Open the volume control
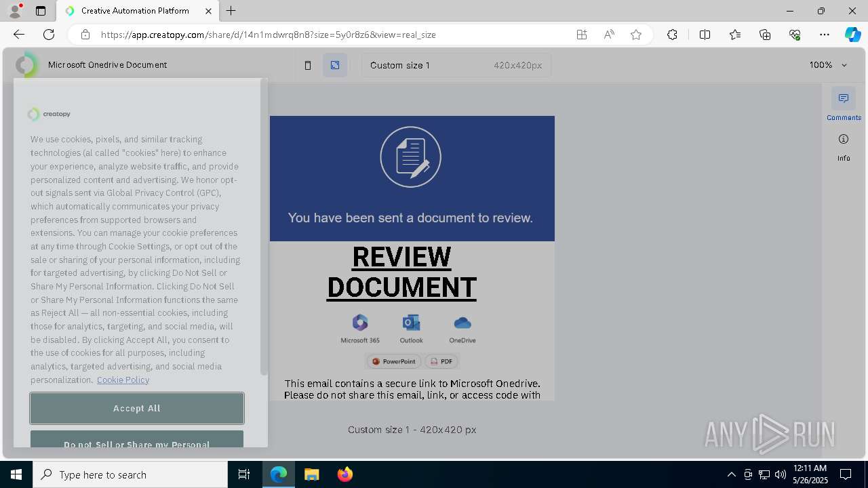The image size is (868, 488). click(780, 474)
